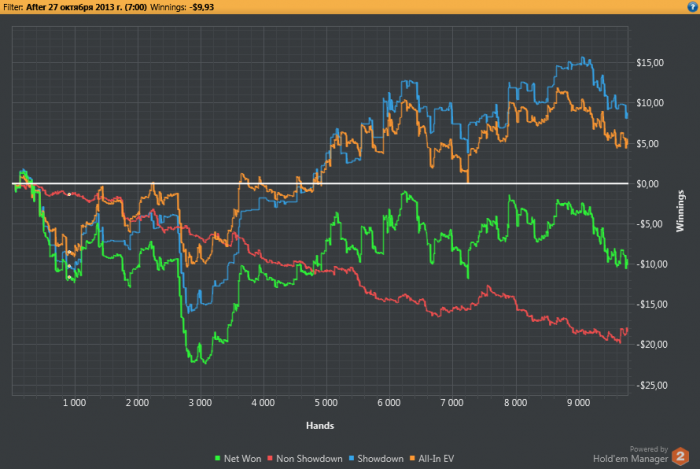Viewport: 700px width, 469px height.
Task: Click the 'Winnings' y-axis title
Action: tap(680, 211)
